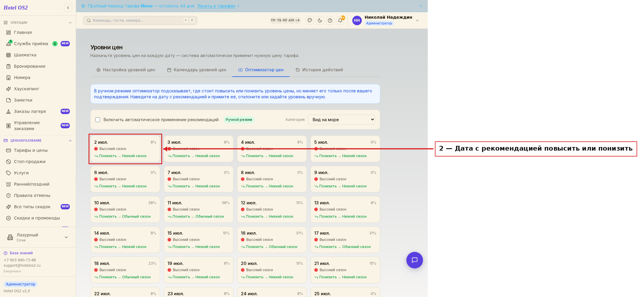The image size is (644, 297).
Task: Click the Шахматка grid icon
Action: 9,55
